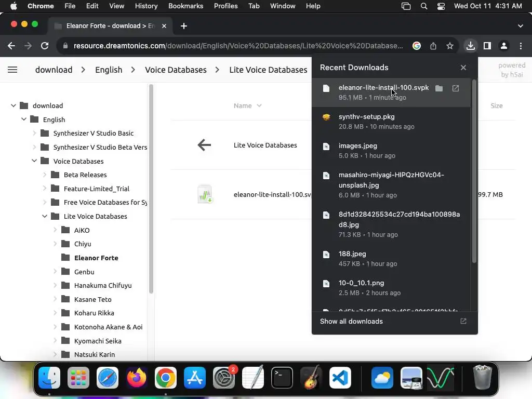The width and height of the screenshot is (532, 399).
Task: Collapse the Voice Databases tree folder
Action: (34, 161)
